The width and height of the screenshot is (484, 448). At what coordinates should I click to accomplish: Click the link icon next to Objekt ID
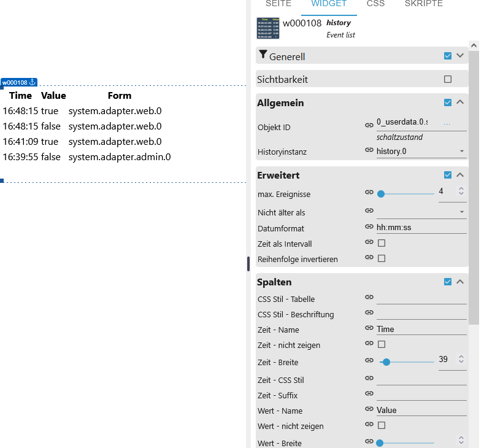tap(369, 125)
